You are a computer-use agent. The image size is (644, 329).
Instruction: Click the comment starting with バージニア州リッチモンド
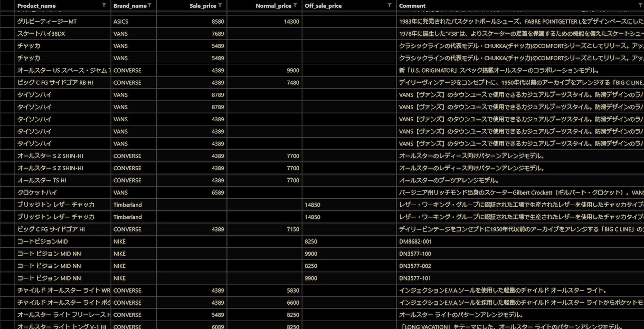(520, 192)
